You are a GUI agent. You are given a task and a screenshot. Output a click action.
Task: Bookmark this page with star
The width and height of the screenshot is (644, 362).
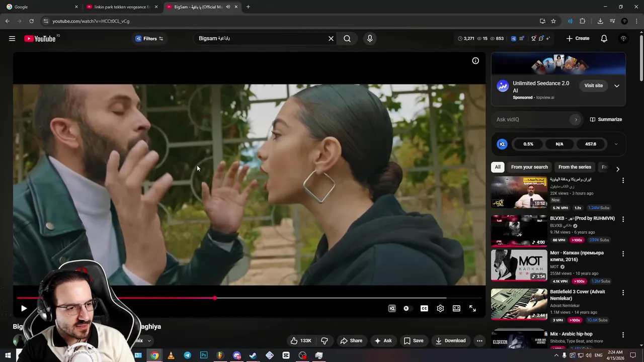coord(553,21)
